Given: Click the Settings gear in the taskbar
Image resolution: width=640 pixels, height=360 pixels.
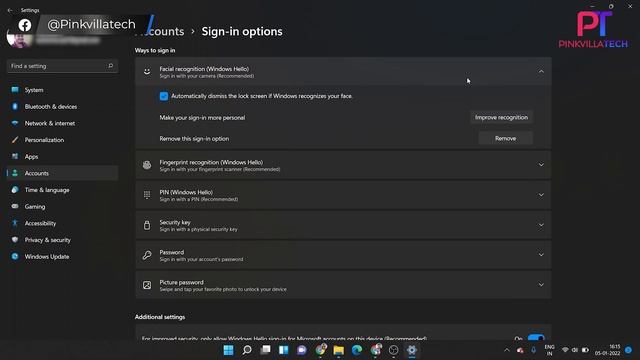Looking at the screenshot, I should 412,350.
